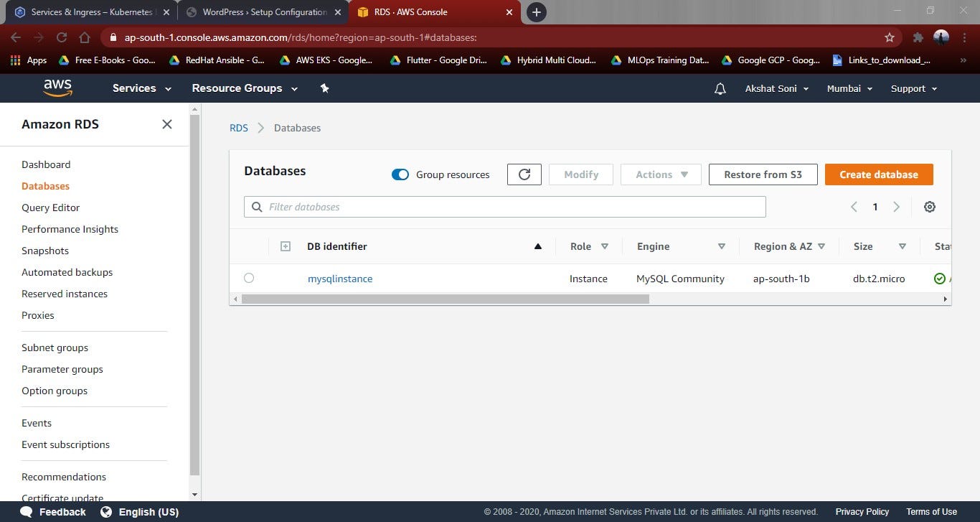Expand all rows plus box in table header

point(285,246)
